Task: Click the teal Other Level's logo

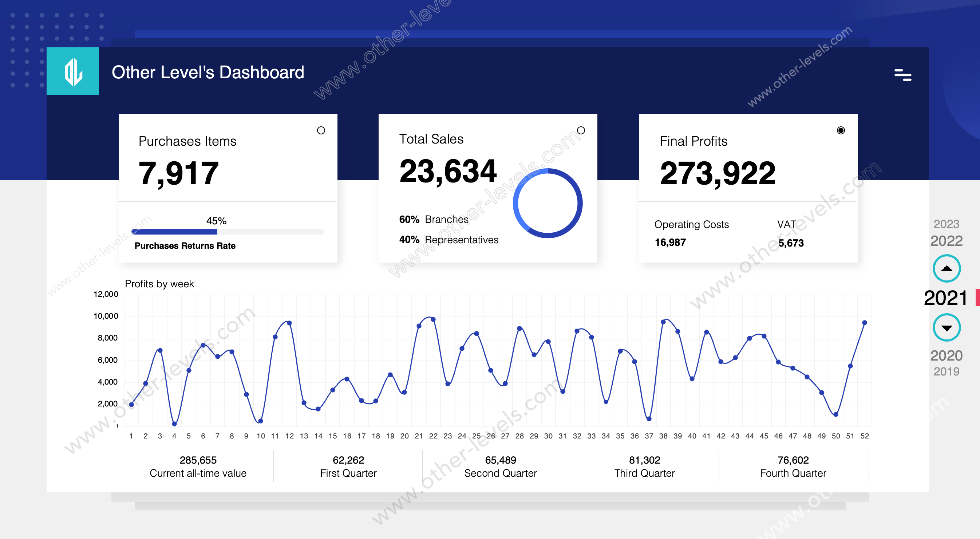Action: coord(73,71)
